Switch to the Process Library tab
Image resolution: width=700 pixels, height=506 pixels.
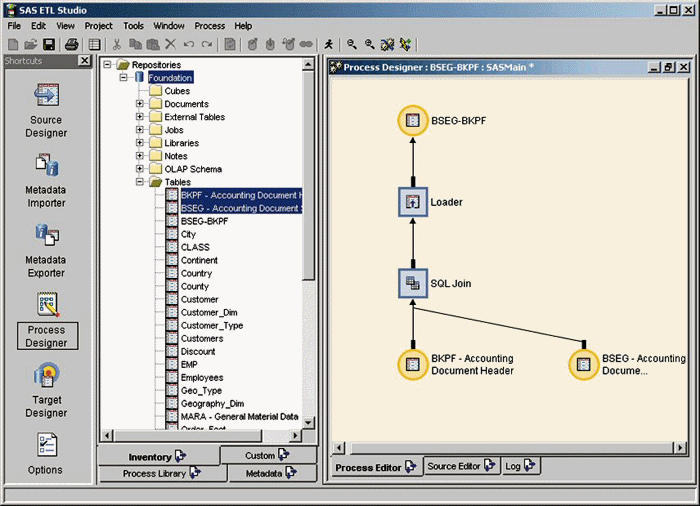tap(162, 473)
